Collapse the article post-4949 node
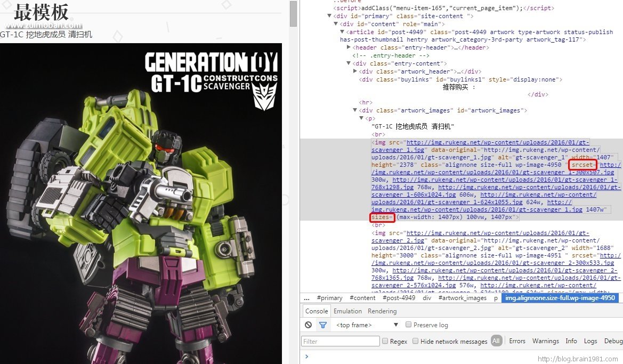Viewport: 623px width, 364px height. pyautogui.click(x=342, y=32)
